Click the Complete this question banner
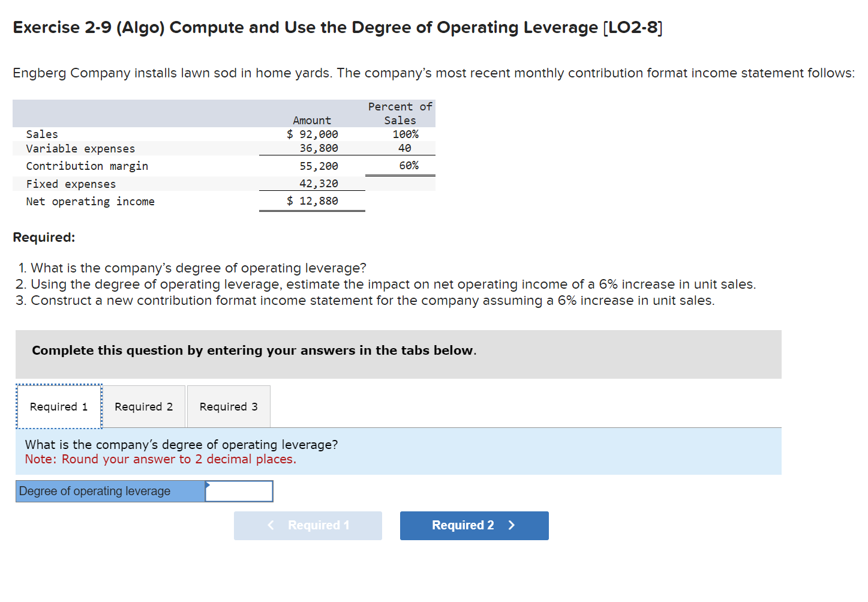The width and height of the screenshot is (868, 602). (x=253, y=351)
